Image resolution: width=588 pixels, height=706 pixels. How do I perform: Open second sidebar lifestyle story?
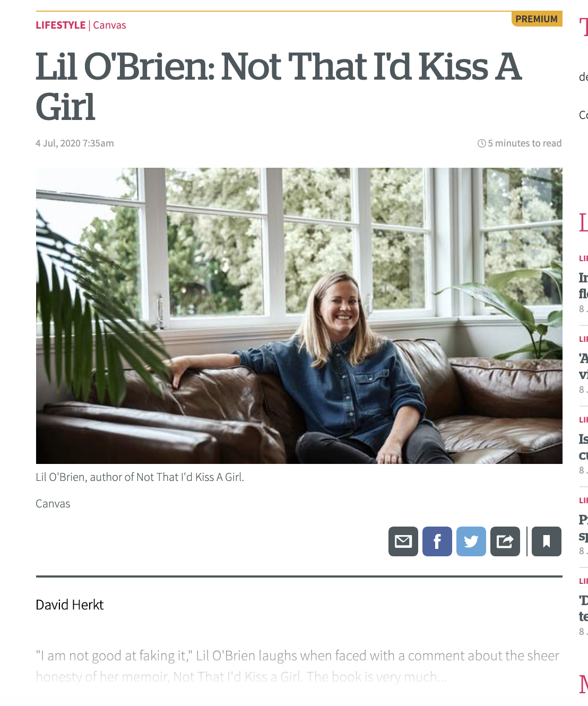point(583,366)
